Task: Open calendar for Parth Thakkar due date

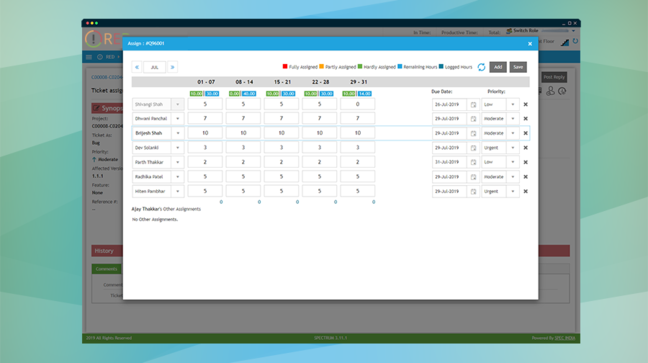Action: (x=473, y=162)
